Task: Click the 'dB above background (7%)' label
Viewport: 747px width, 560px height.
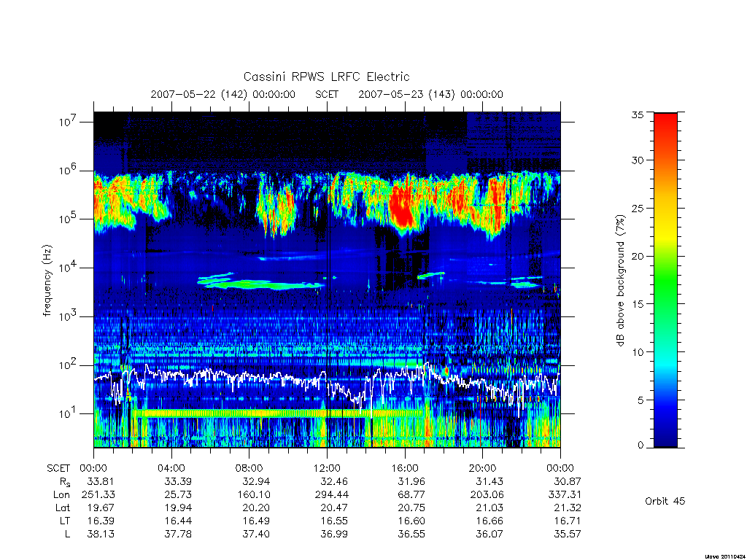Action: tap(620, 280)
